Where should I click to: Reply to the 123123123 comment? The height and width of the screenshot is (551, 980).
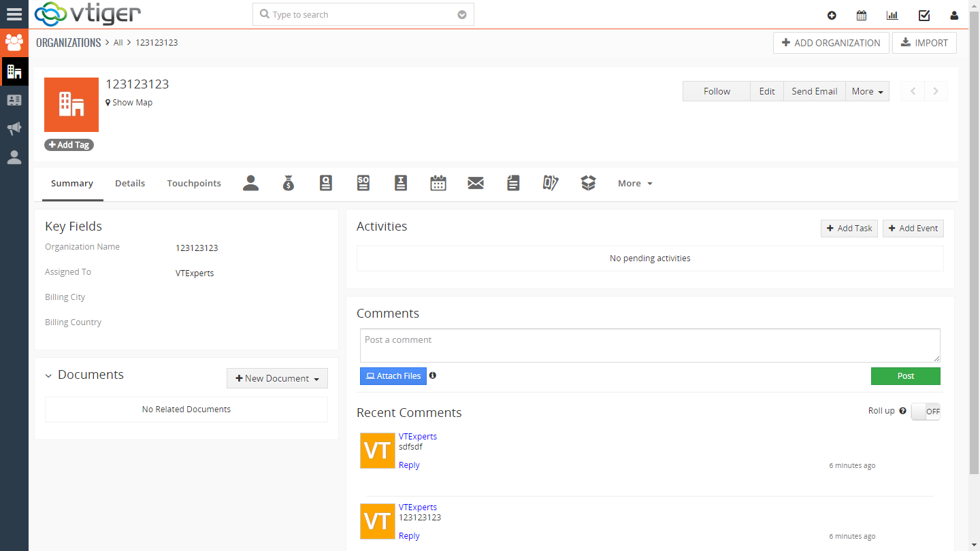409,536
